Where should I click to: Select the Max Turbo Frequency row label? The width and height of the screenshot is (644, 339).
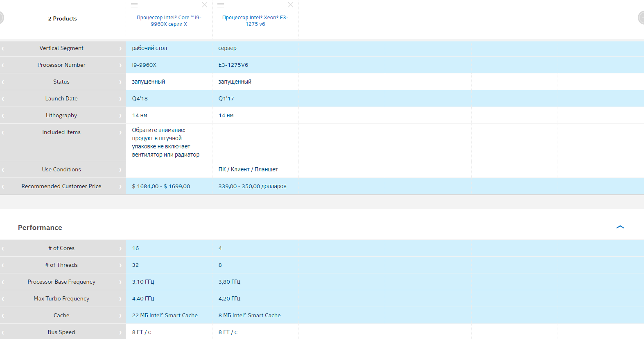coord(61,298)
